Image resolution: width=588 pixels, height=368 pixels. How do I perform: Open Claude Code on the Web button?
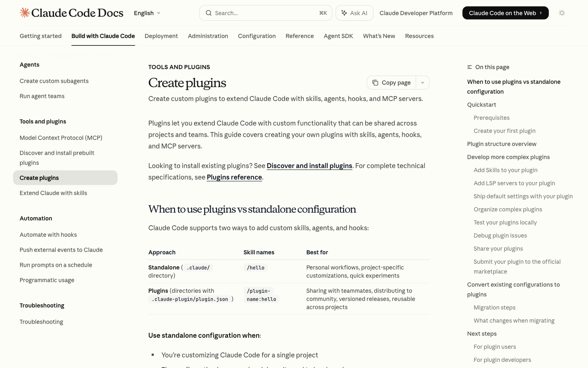505,13
